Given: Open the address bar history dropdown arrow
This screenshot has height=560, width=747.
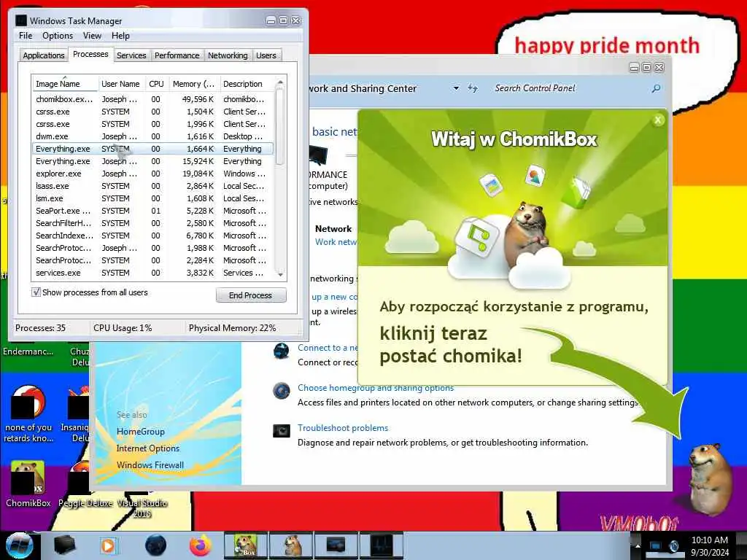Looking at the screenshot, I should point(456,88).
